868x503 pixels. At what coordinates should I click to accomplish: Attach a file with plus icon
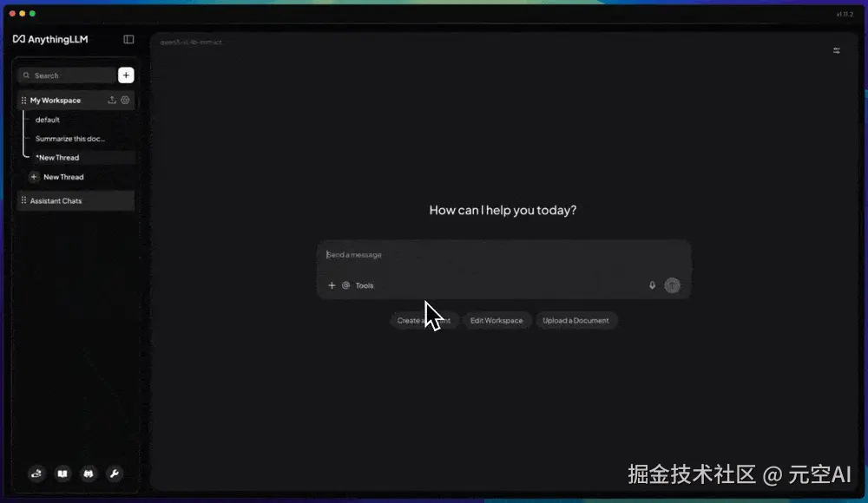coord(332,285)
